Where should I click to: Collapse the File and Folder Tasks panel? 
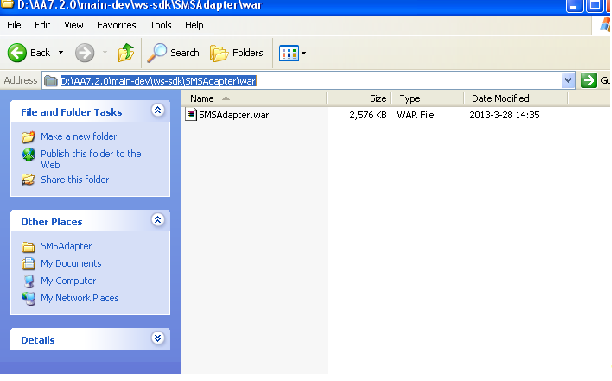(x=157, y=110)
